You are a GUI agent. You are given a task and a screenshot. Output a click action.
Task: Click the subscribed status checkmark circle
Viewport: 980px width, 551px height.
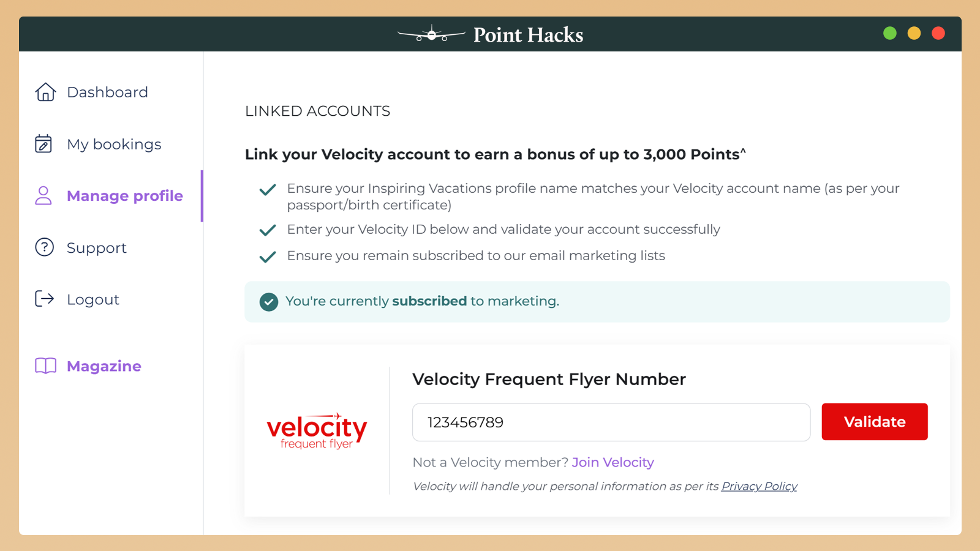(269, 302)
